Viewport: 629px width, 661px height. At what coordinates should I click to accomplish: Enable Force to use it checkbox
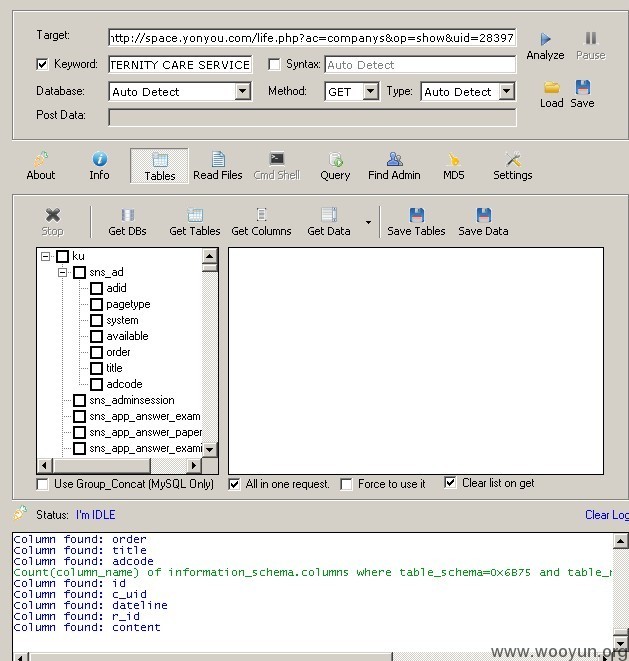[x=346, y=484]
